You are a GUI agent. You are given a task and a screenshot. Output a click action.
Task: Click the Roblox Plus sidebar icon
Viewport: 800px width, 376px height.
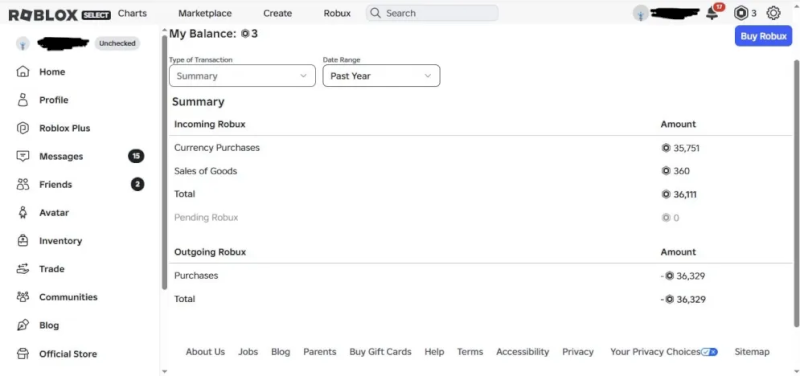pyautogui.click(x=22, y=128)
